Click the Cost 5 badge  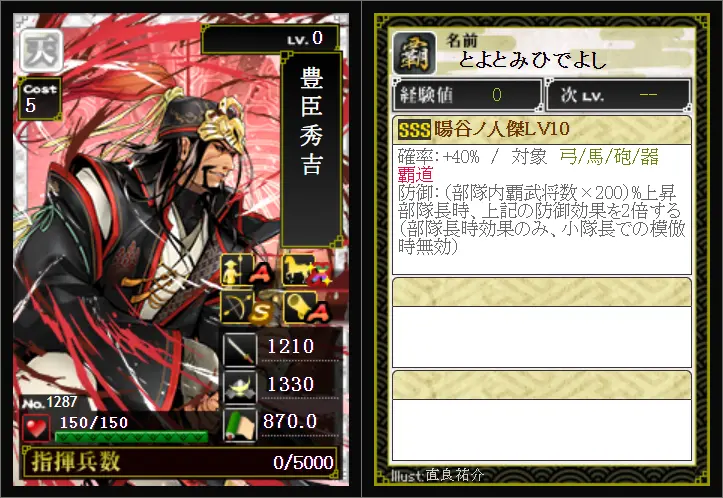pos(40,99)
